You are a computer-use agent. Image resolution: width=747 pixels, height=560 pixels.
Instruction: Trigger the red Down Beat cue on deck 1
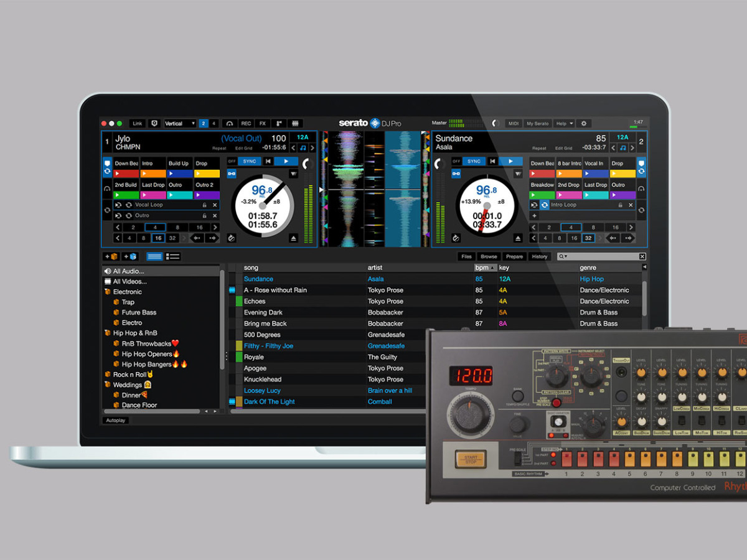(126, 174)
